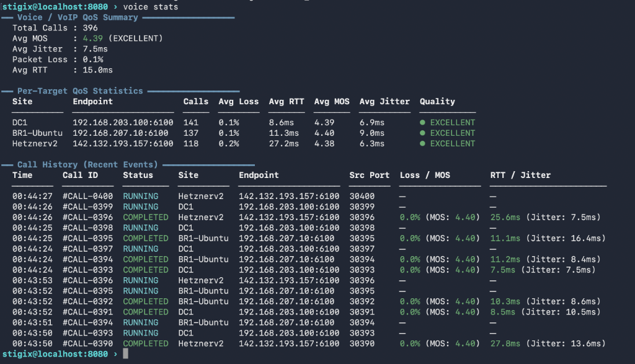Click the RTT value 11.1ms

pos(505,238)
